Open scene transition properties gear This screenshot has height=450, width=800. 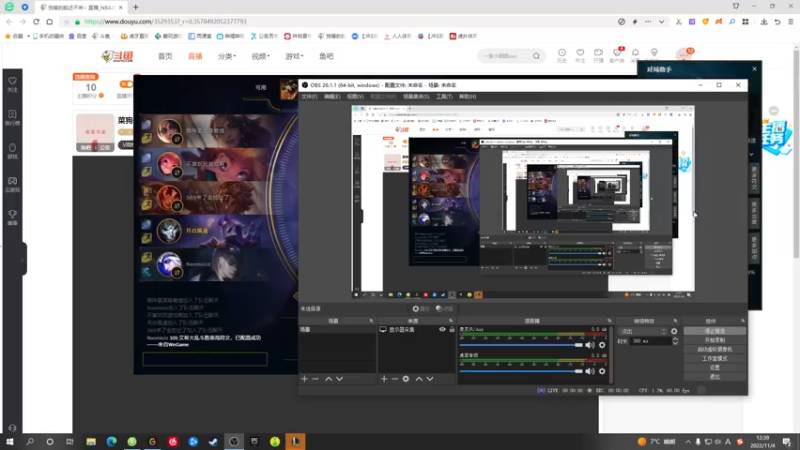coord(674,331)
